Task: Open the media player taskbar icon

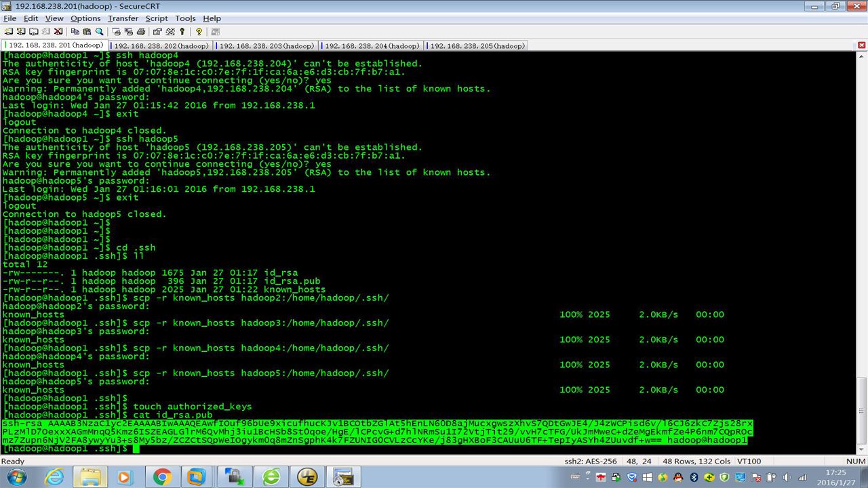Action: (124, 477)
